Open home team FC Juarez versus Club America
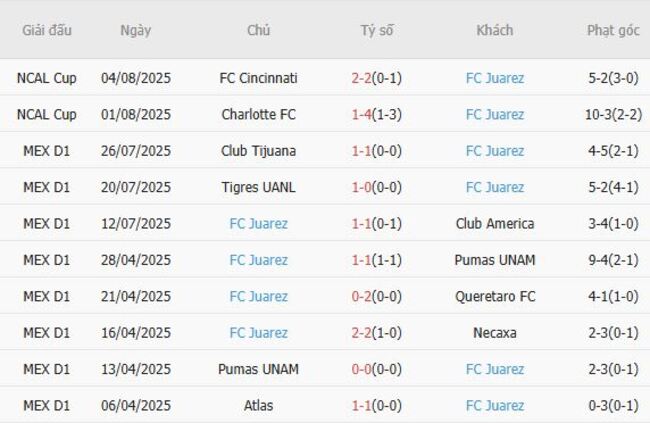The width and height of the screenshot is (650, 423). (258, 224)
